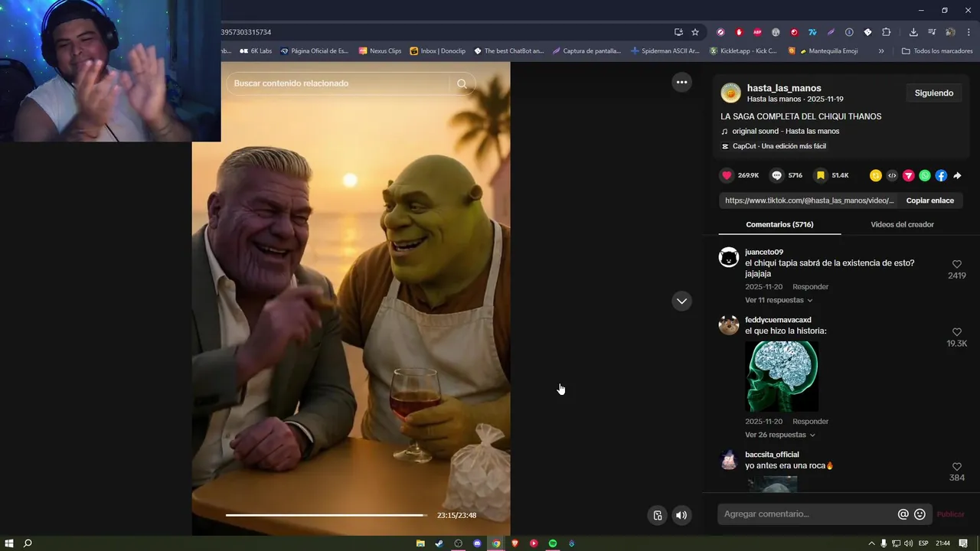The width and height of the screenshot is (980, 551).
Task: Open baccsita_official commenter profile name
Action: 772,455
